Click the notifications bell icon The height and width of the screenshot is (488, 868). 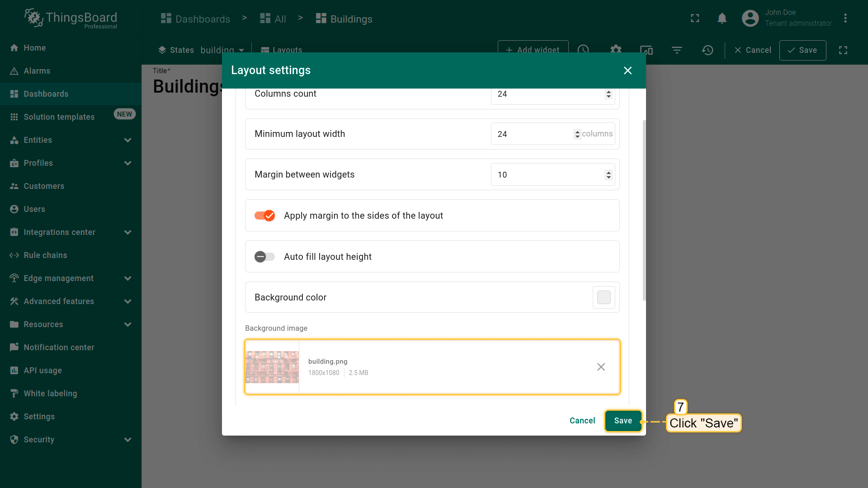click(722, 19)
